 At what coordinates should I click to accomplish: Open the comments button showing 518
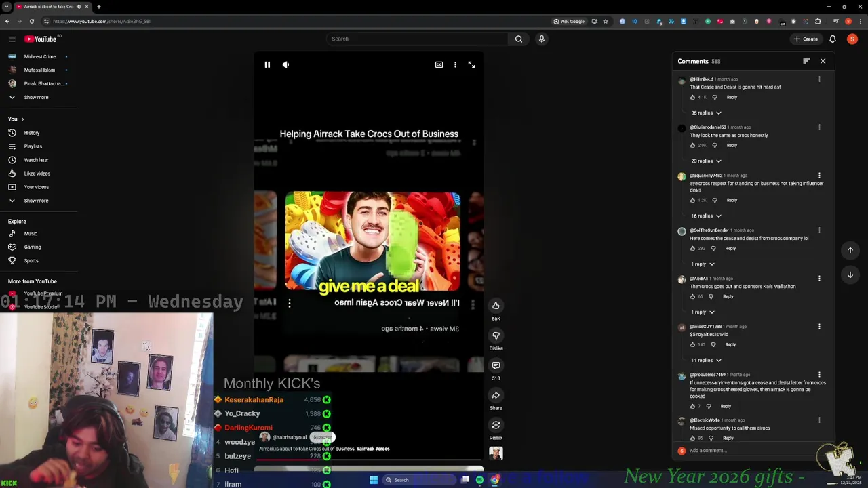(x=496, y=365)
